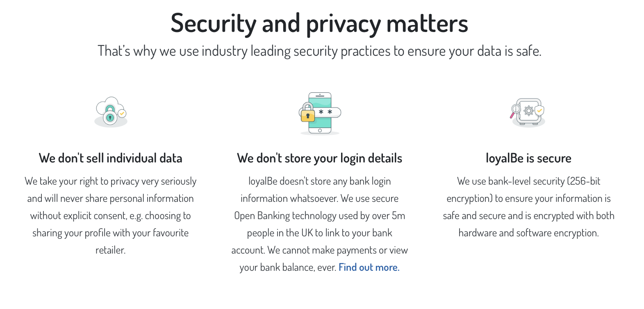Click the phone's home button in the illustration

(x=320, y=130)
